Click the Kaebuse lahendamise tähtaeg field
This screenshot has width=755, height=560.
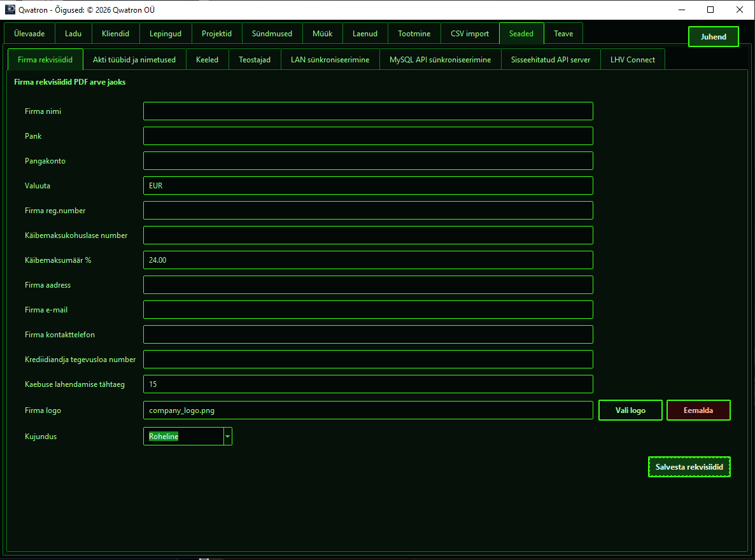pyautogui.click(x=368, y=384)
